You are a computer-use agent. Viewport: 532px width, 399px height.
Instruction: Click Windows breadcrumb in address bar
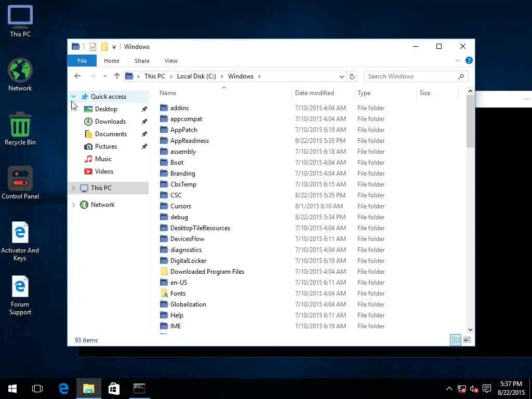(241, 76)
